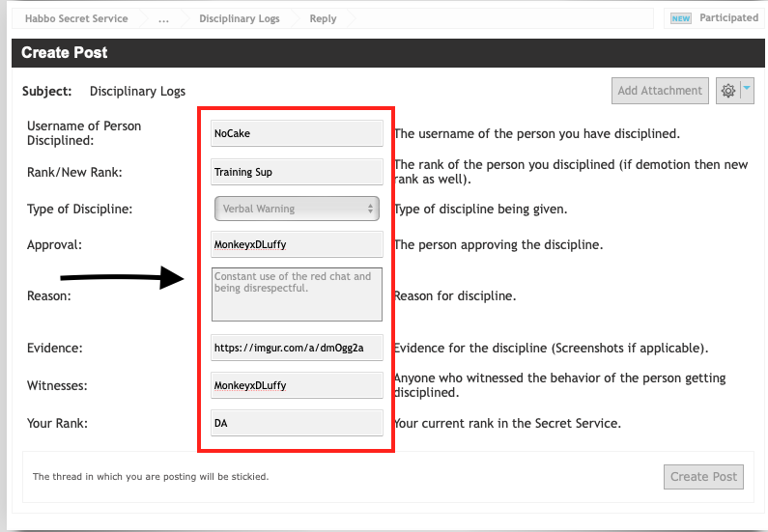Click the NEW badge icon
The width and height of the screenshot is (768, 532).
click(681, 18)
